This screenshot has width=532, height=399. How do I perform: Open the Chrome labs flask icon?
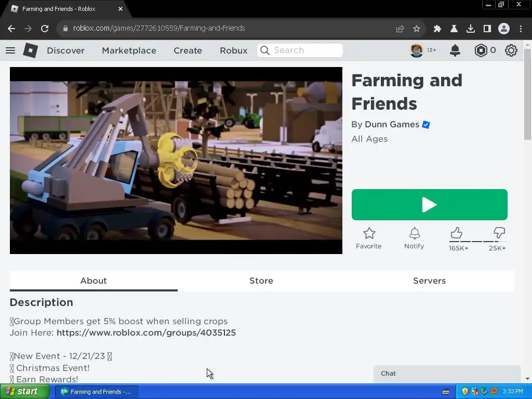coord(454,29)
